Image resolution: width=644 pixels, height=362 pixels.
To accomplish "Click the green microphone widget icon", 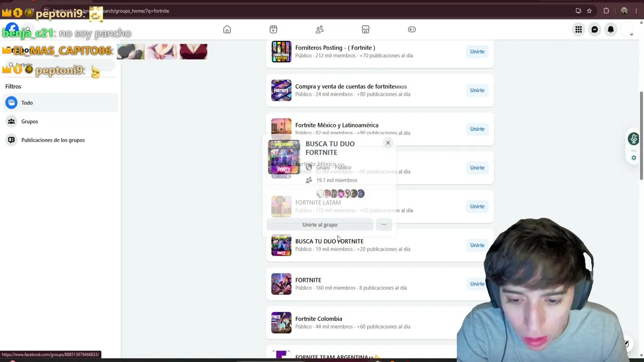I will click(x=634, y=139).
